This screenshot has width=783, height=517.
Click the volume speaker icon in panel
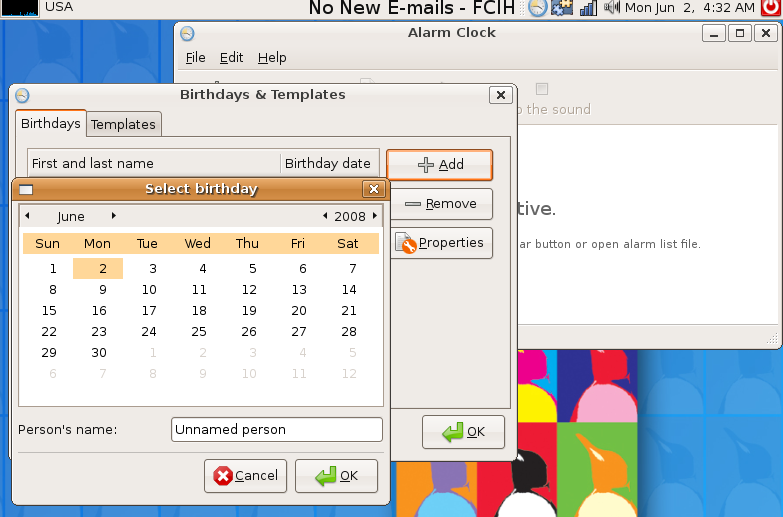coord(612,8)
